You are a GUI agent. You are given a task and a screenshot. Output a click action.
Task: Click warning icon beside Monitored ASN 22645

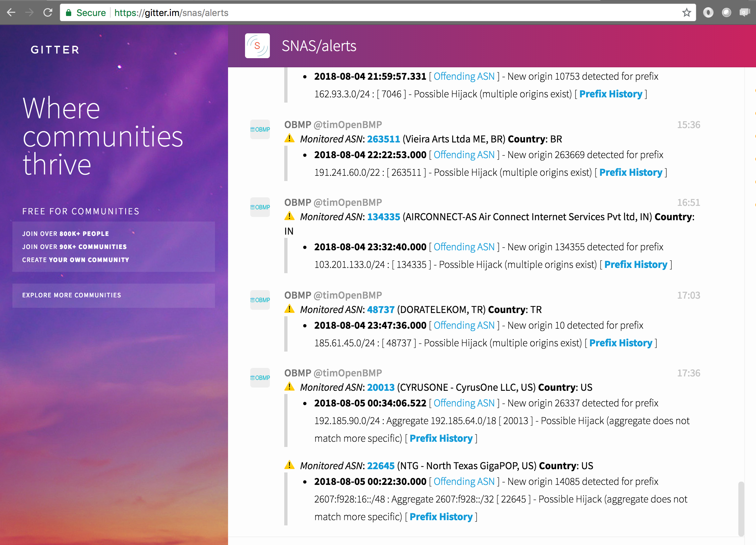[289, 465]
